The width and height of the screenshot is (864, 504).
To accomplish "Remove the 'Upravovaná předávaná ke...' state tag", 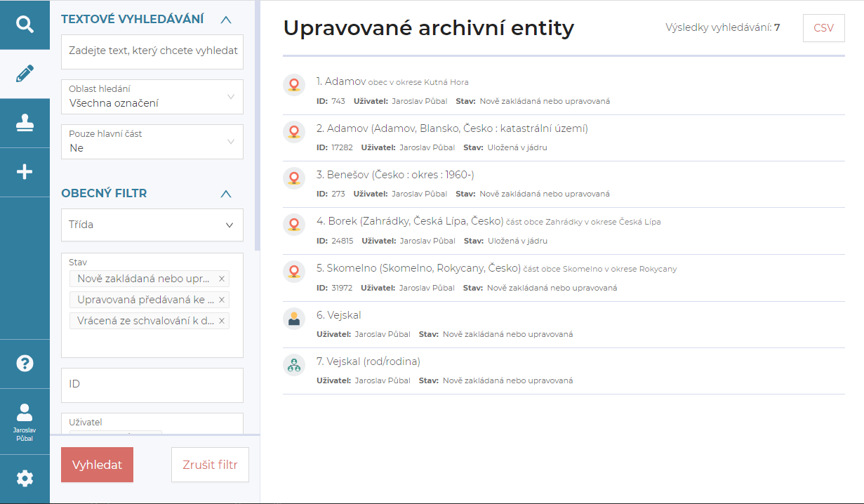I will click(222, 300).
